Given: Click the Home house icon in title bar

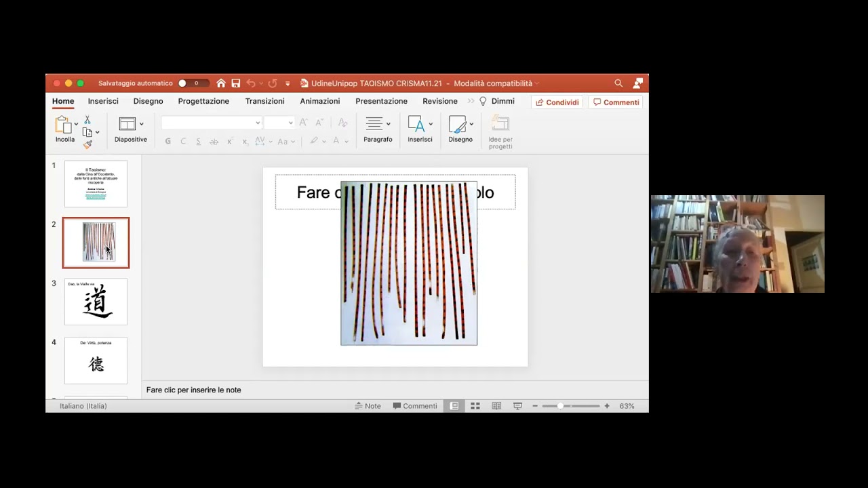Looking at the screenshot, I should (221, 83).
